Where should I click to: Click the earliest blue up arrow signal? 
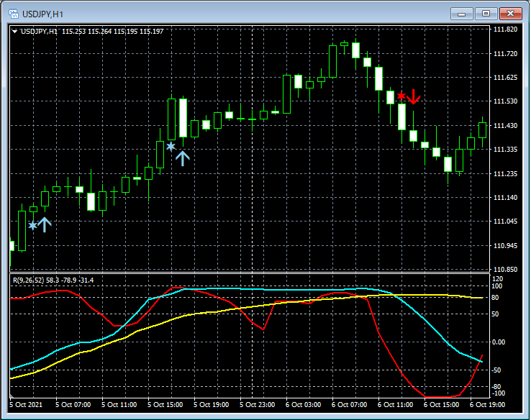45,225
